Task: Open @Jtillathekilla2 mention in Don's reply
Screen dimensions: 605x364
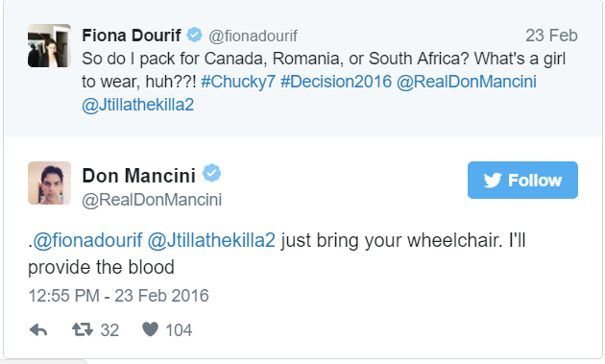Action: (x=211, y=240)
